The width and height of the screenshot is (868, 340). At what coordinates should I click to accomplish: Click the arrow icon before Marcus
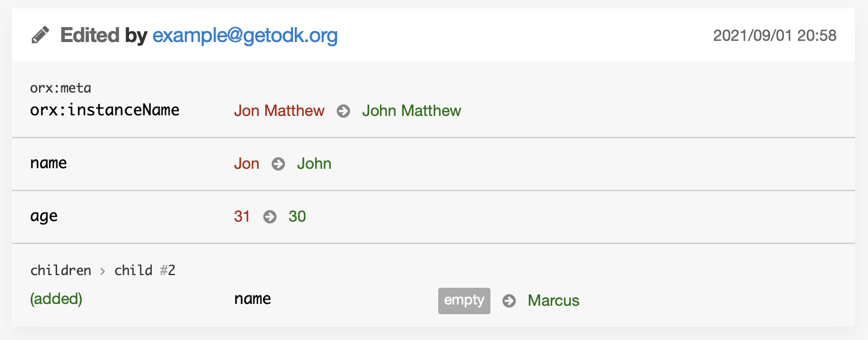coord(509,301)
